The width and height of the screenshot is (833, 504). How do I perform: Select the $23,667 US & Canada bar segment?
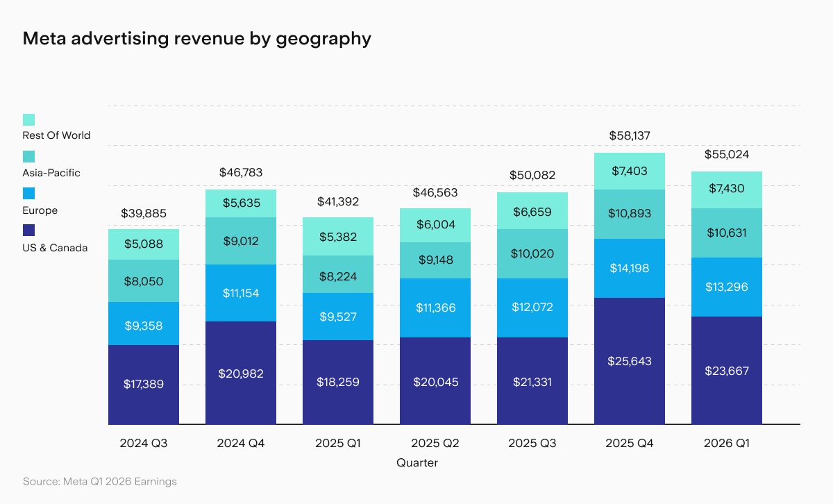click(727, 370)
